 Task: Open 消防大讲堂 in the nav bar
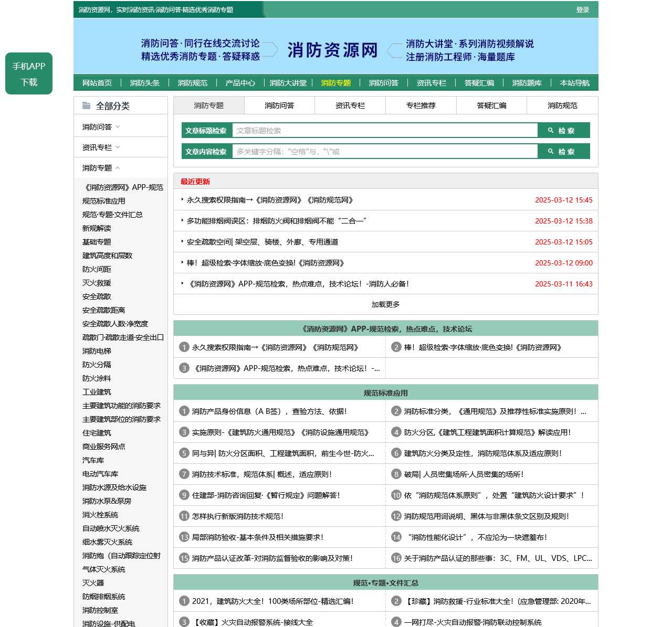point(288,83)
